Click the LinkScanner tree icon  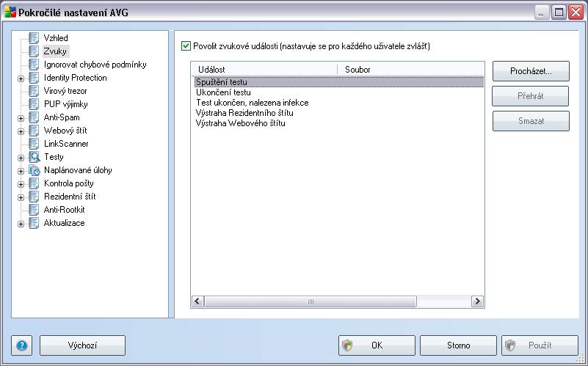[x=34, y=144]
